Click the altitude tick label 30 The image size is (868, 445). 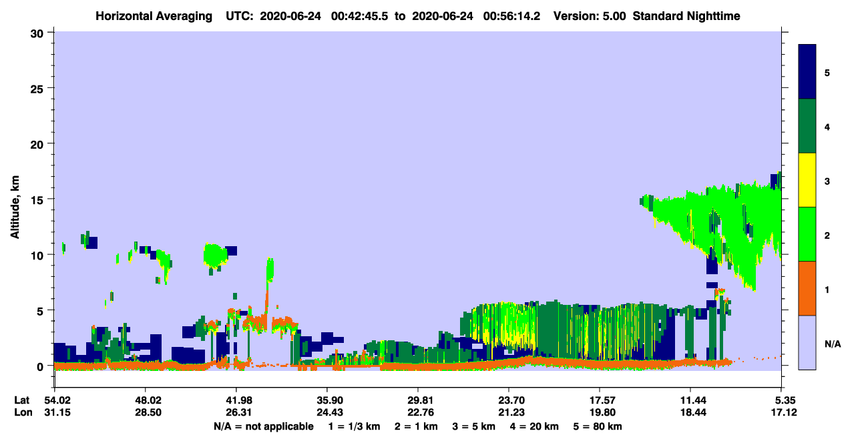(x=39, y=33)
